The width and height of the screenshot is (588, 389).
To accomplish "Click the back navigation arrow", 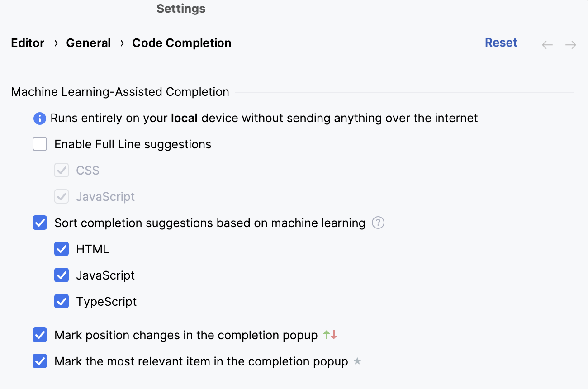I will point(547,44).
